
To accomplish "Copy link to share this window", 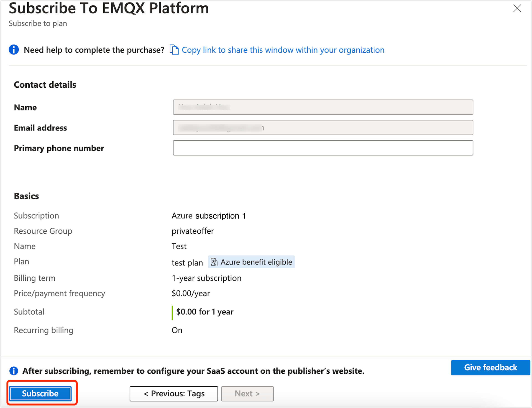I will [283, 50].
